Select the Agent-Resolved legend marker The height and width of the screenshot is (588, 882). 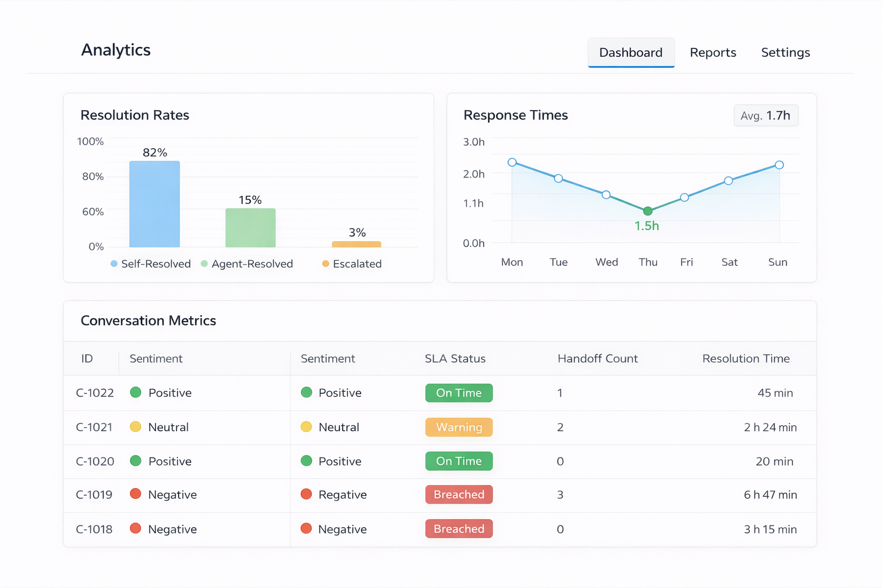(x=204, y=264)
